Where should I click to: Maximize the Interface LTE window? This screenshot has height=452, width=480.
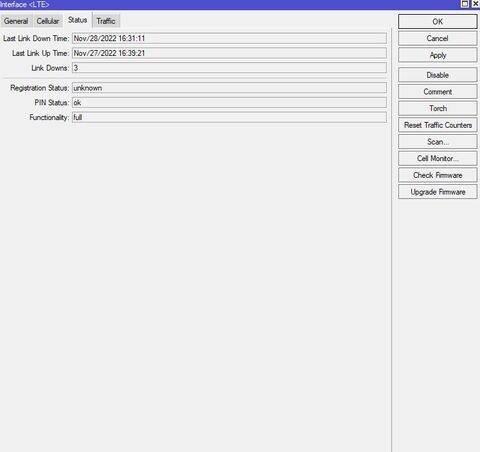[x=465, y=4]
